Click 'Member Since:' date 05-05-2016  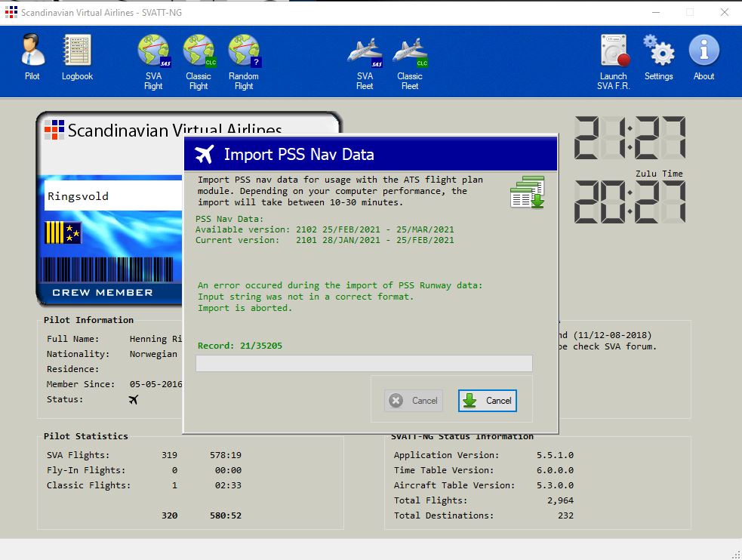[x=155, y=384]
